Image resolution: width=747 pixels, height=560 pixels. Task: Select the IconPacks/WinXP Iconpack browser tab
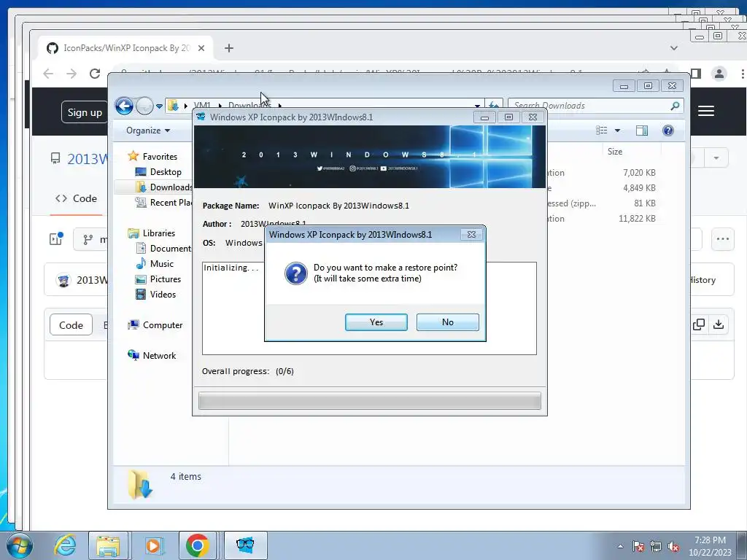(125, 48)
